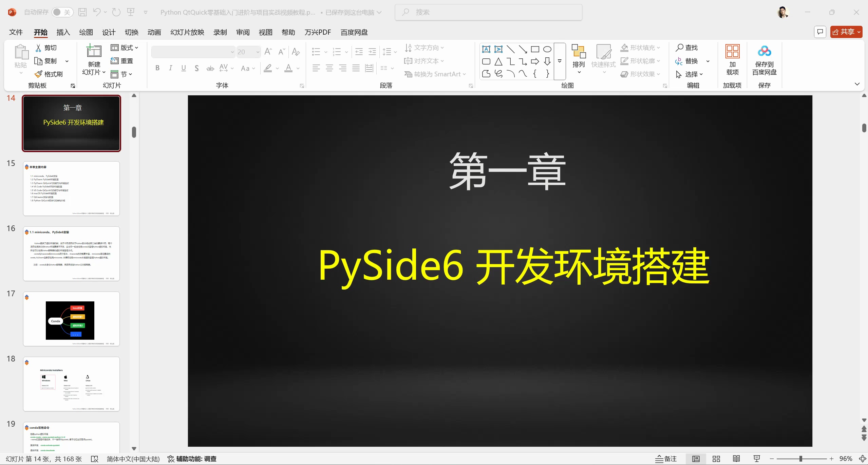Toggle bold formatting
Image resolution: width=868 pixels, height=465 pixels.
157,68
